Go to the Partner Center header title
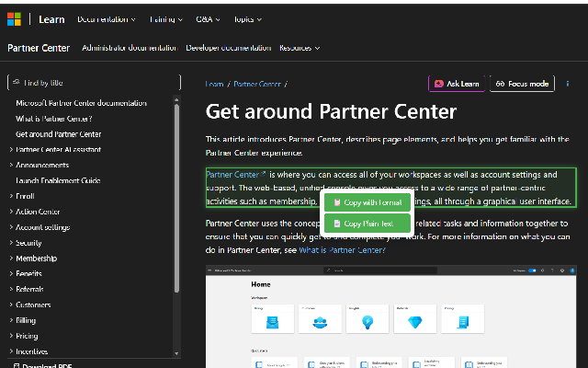Screen dimensions: 588x368 (39, 48)
